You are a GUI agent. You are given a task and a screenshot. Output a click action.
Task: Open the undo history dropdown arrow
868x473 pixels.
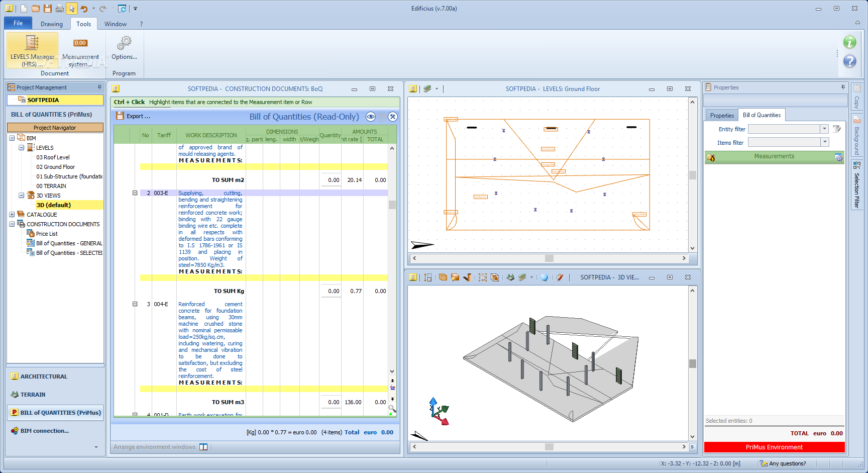[93, 9]
